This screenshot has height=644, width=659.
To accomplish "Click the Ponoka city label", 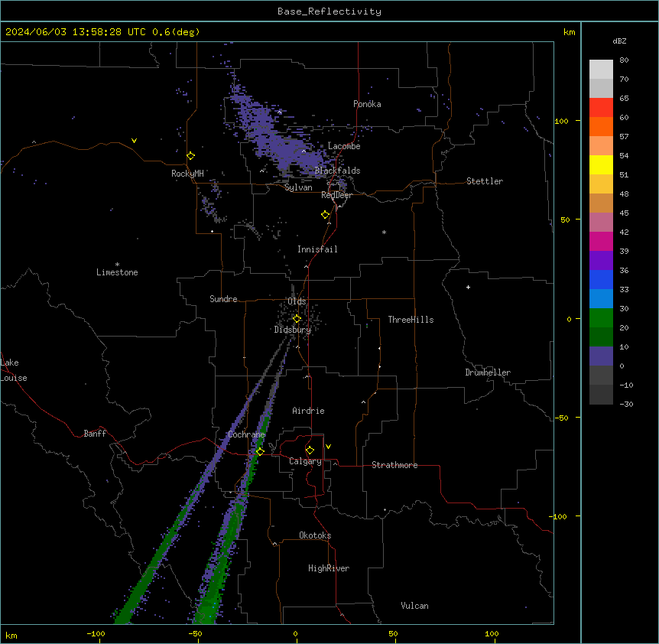I will [x=367, y=104].
